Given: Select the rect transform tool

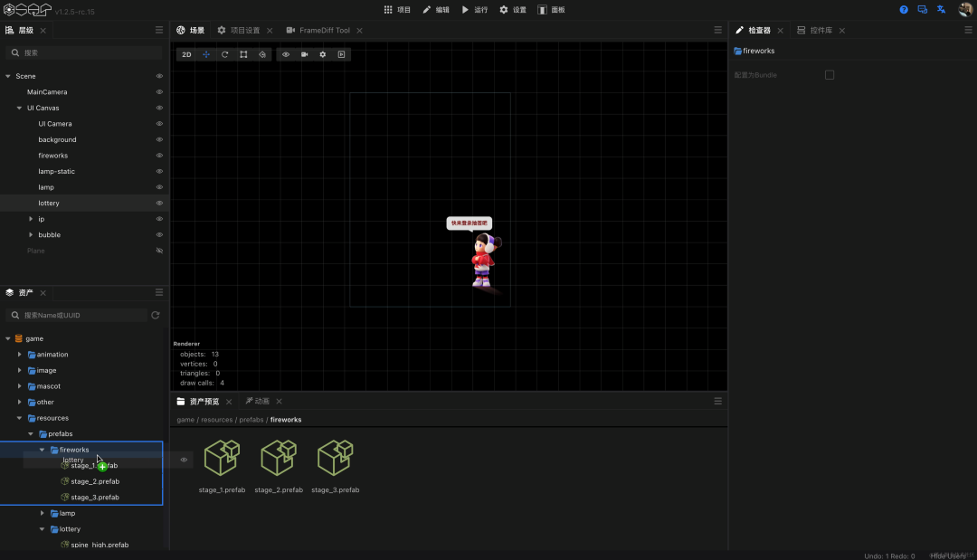Looking at the screenshot, I should [x=243, y=55].
